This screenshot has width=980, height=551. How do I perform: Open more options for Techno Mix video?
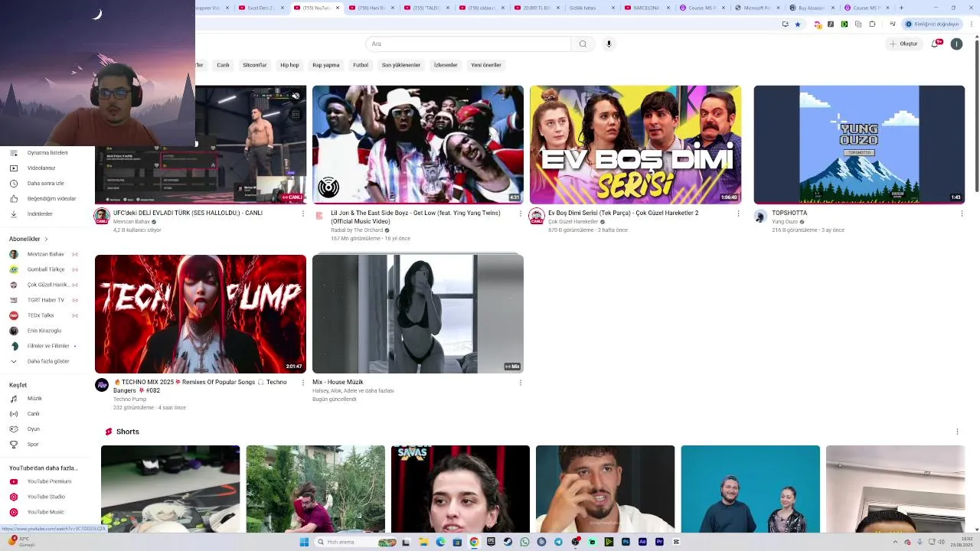[303, 383]
